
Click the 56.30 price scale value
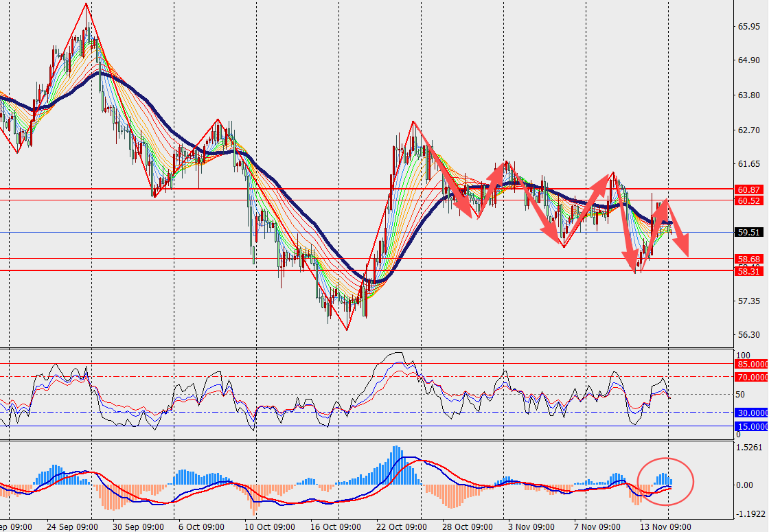click(x=748, y=335)
